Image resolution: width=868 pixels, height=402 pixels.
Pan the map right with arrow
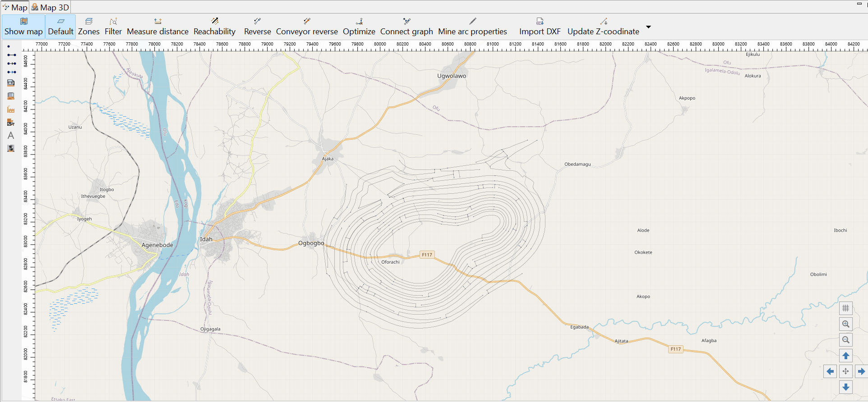tap(861, 371)
